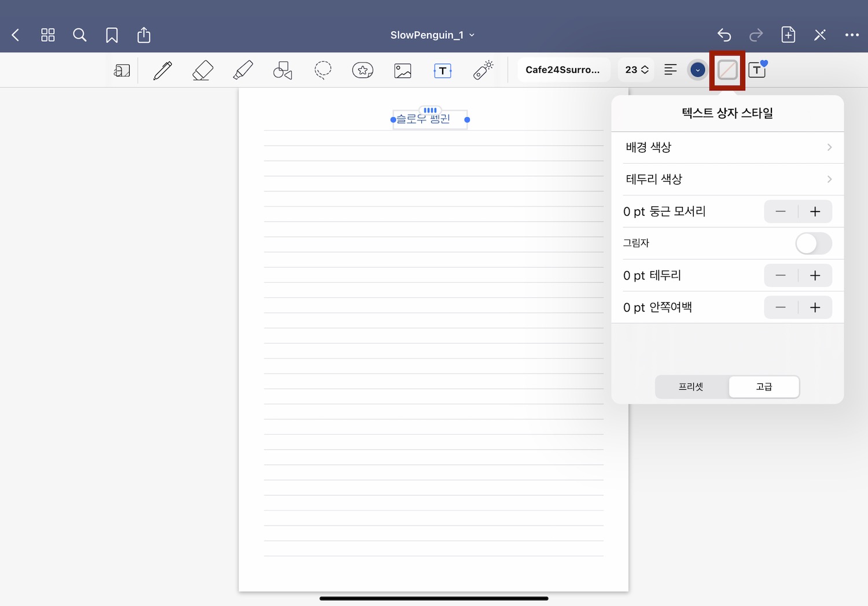Open the Shapes tool

pos(282,70)
